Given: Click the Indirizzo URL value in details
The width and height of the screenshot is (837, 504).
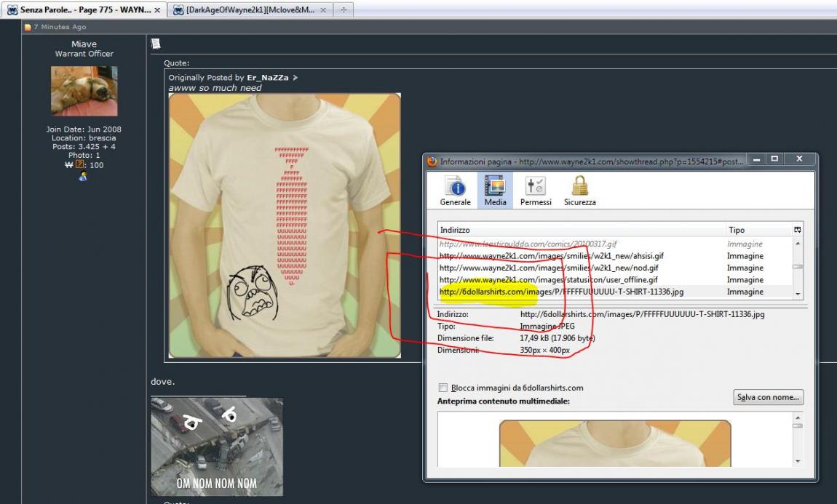Looking at the screenshot, I should pos(642,314).
